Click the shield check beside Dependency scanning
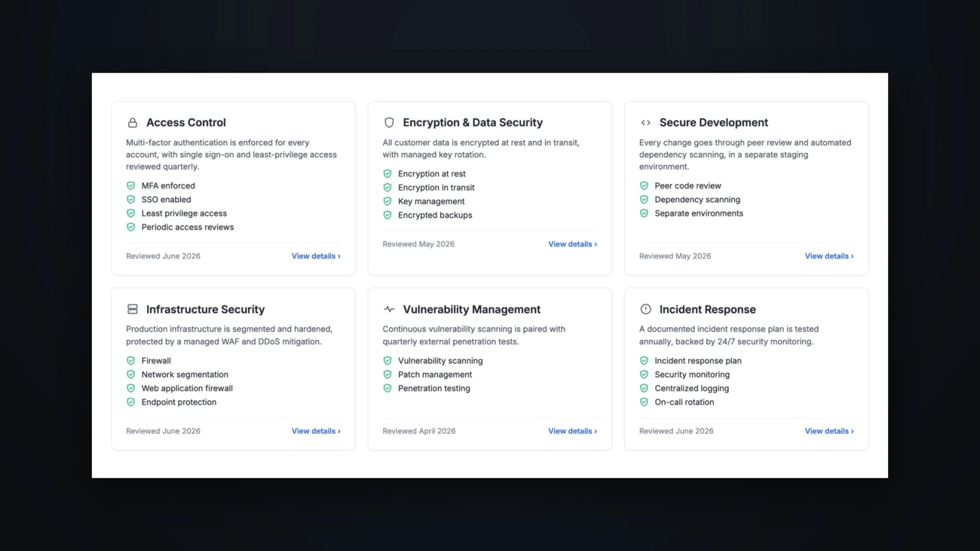Viewport: 980px width, 551px height. (644, 199)
